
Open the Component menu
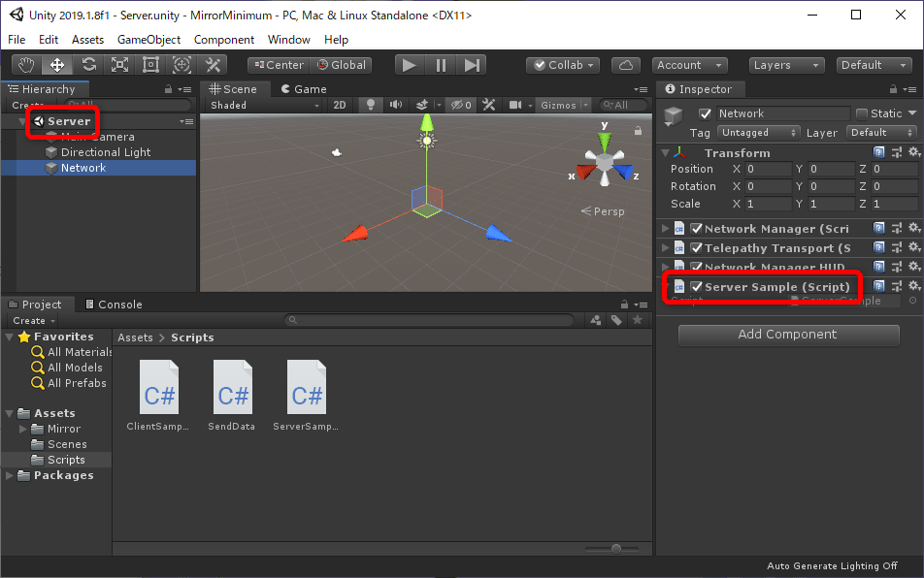tap(224, 40)
